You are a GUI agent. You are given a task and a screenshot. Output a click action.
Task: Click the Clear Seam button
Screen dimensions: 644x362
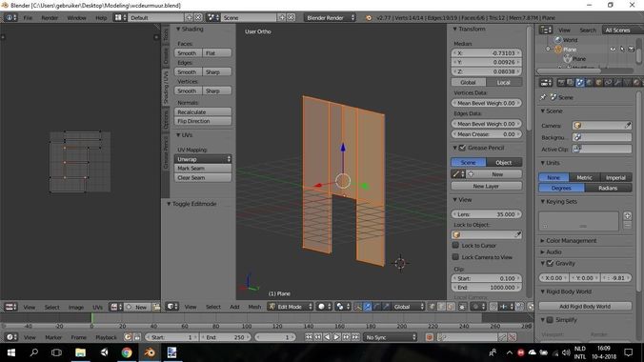point(203,178)
